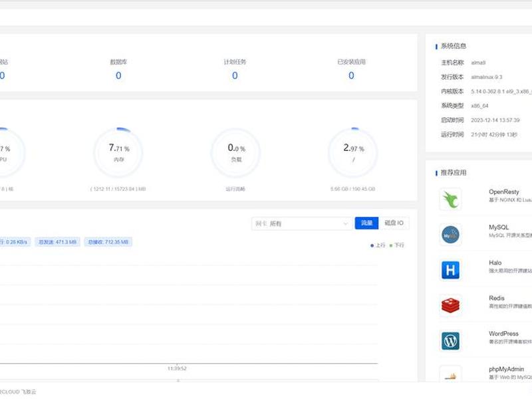Click the 内核版本 value
Image resolution: width=532 pixels, height=399 pixels.
501,92
